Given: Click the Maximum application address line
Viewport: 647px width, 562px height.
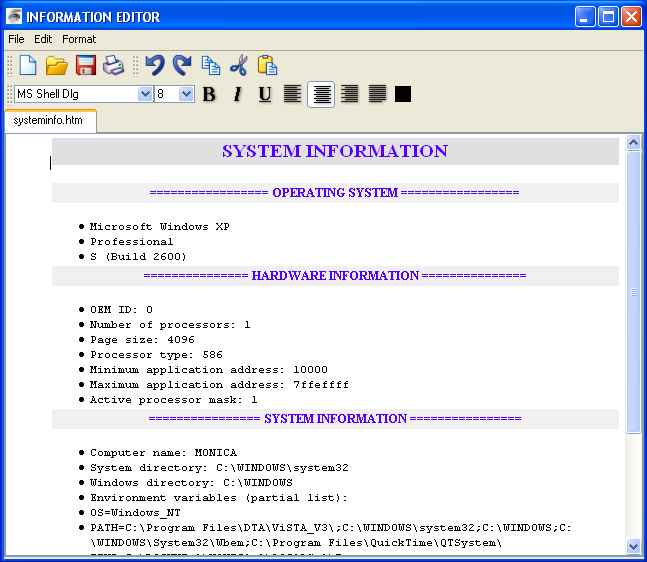Looking at the screenshot, I should point(219,385).
